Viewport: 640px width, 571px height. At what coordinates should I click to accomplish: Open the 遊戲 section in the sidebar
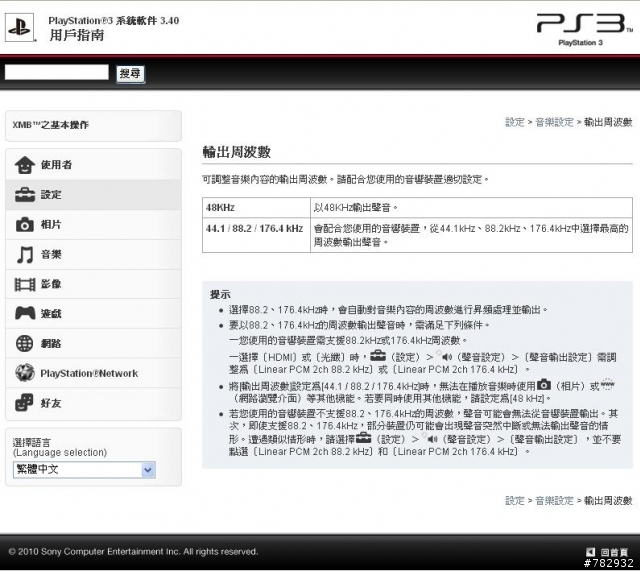coord(93,313)
